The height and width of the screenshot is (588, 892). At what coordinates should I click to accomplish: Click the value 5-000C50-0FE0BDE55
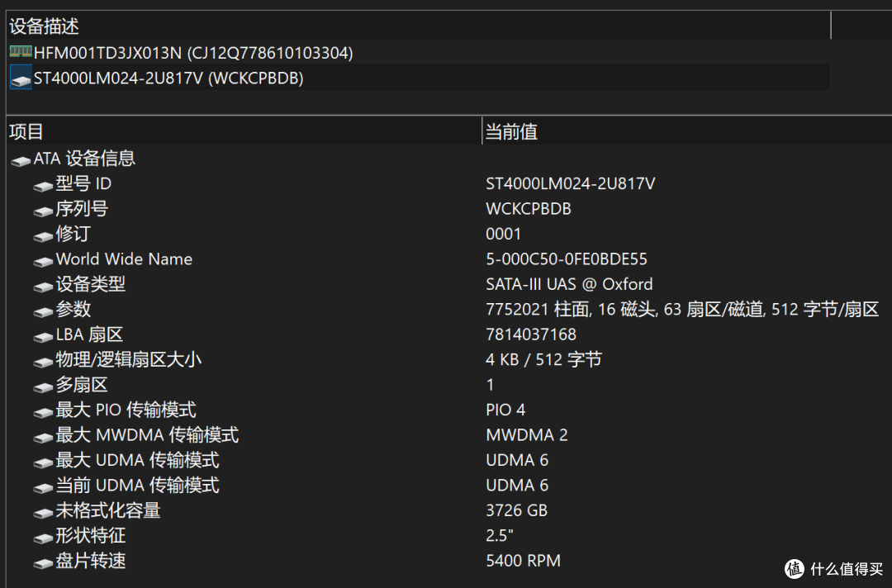(566, 259)
